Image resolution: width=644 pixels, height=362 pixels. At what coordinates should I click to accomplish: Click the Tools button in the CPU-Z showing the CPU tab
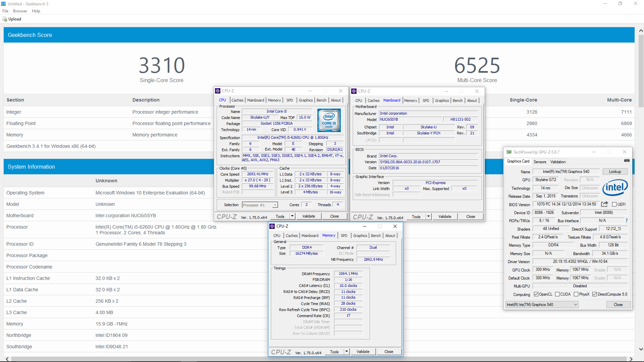(280, 216)
